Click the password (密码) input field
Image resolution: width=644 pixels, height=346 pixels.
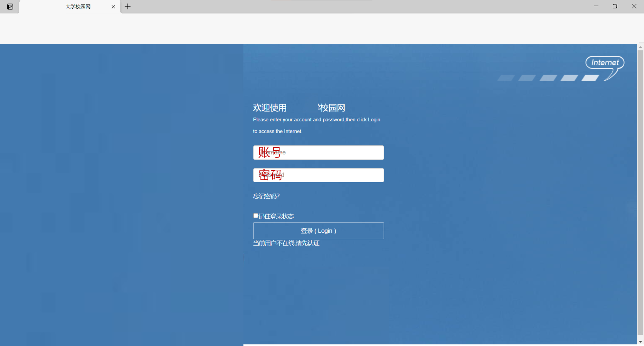pos(318,175)
